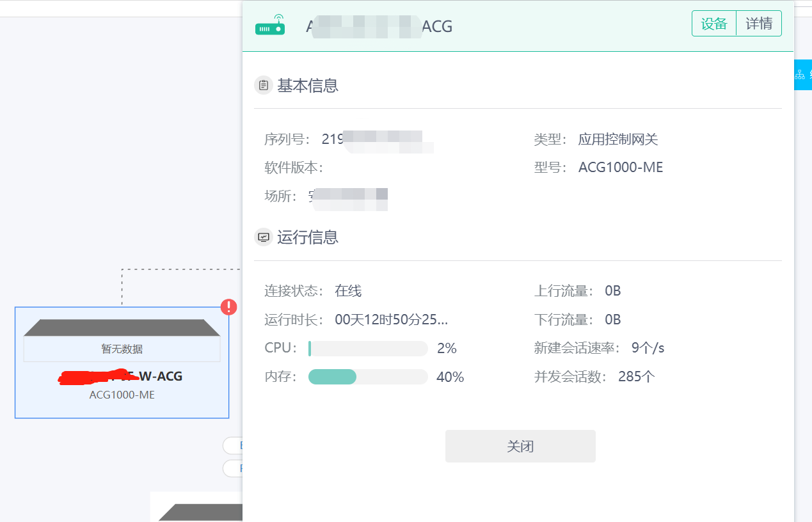This screenshot has width=812, height=522.
Task: Click the gray device shape above 暂无数据
Action: click(x=122, y=328)
